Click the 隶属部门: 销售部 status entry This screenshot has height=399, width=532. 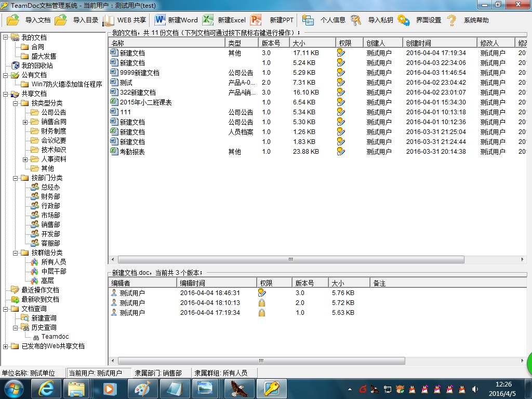[x=158, y=373]
